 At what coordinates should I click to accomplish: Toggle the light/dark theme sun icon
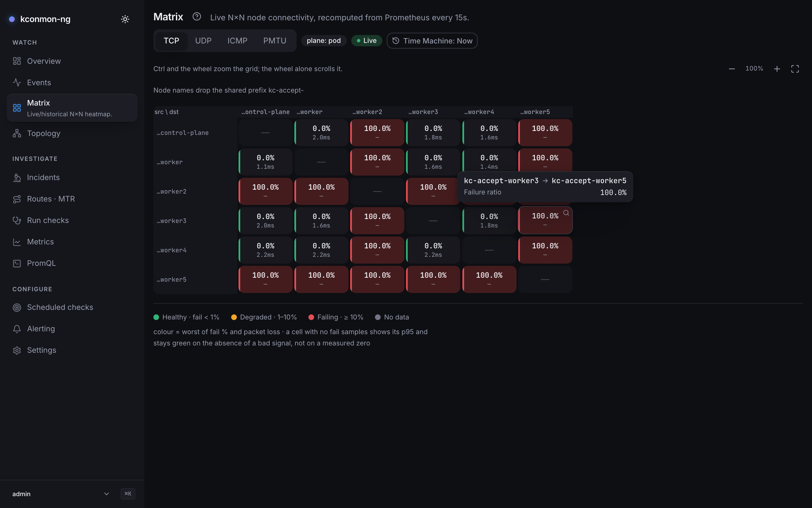125,19
